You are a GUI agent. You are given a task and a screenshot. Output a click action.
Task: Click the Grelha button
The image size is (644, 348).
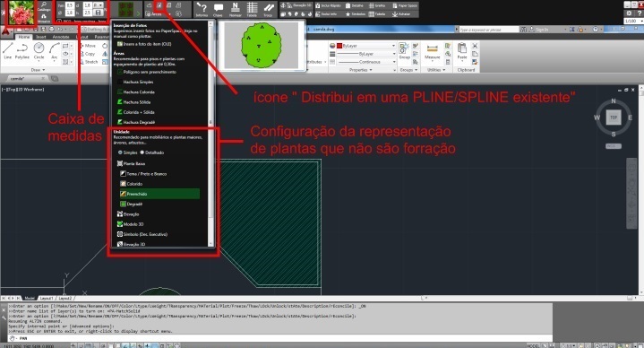377,5
